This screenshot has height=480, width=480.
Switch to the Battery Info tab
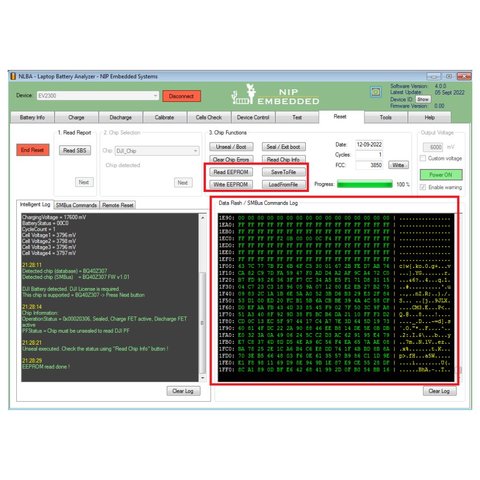click(32, 117)
